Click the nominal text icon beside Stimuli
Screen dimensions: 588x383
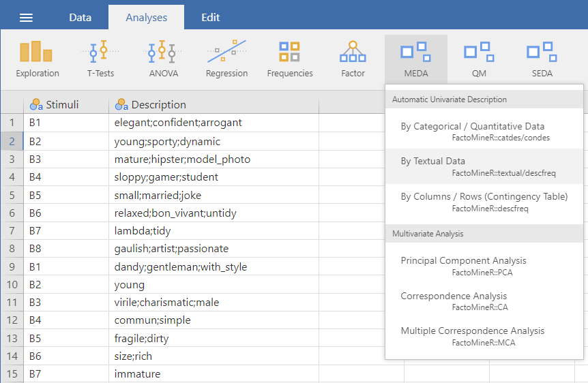[x=36, y=104]
